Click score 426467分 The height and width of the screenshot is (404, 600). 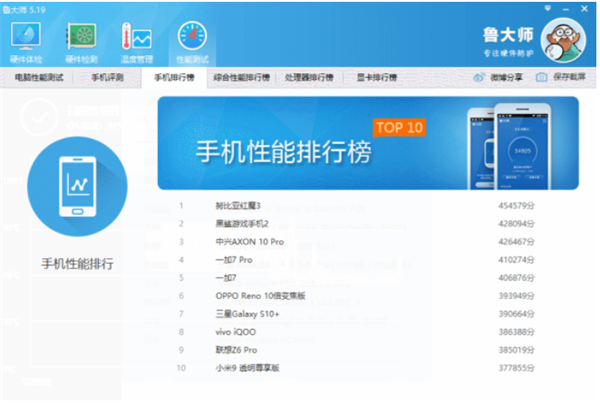tap(516, 242)
